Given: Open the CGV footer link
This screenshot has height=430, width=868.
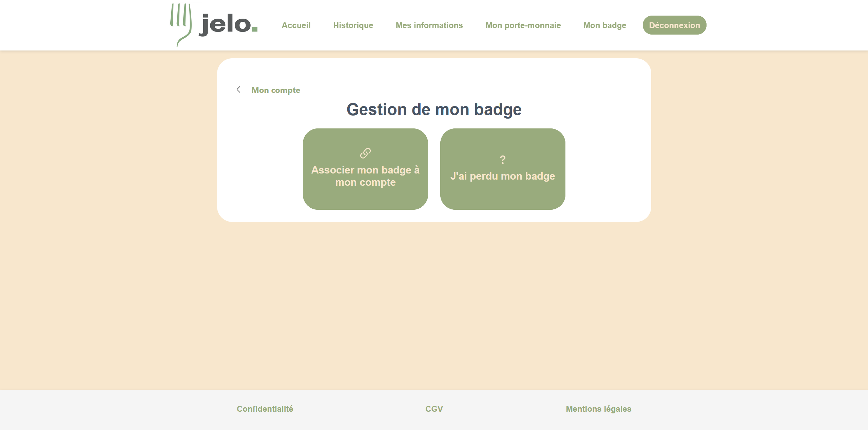Looking at the screenshot, I should point(433,409).
